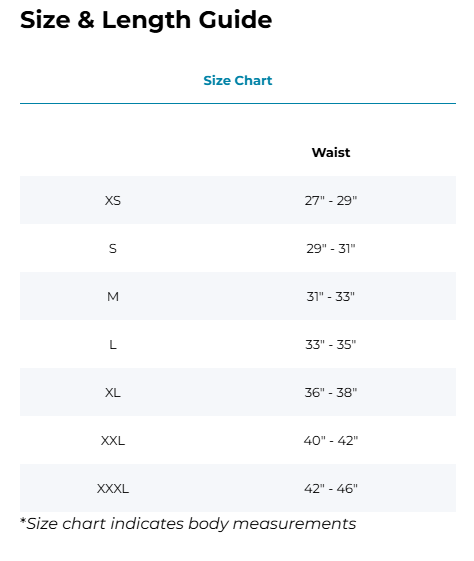474x561 pixels.
Task: Select the L size label
Action: click(113, 345)
